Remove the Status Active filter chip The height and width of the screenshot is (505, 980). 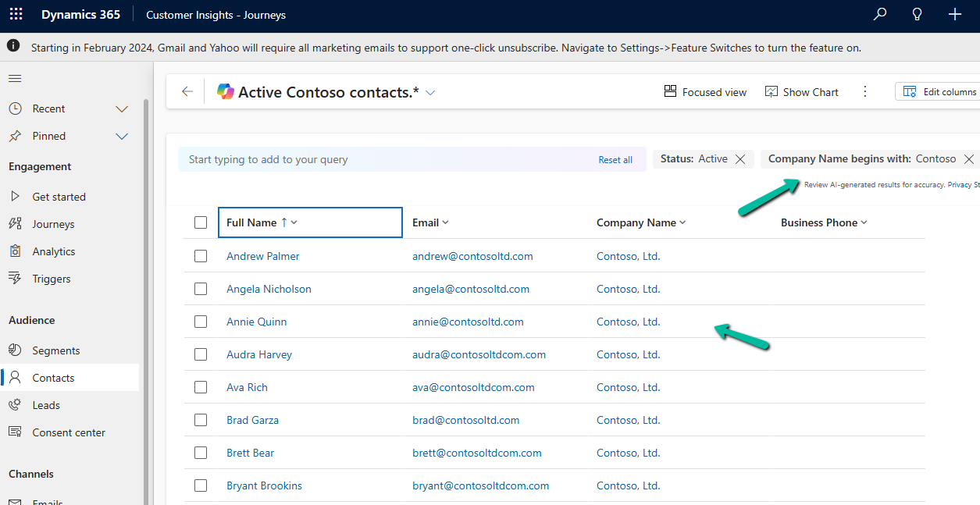740,159
